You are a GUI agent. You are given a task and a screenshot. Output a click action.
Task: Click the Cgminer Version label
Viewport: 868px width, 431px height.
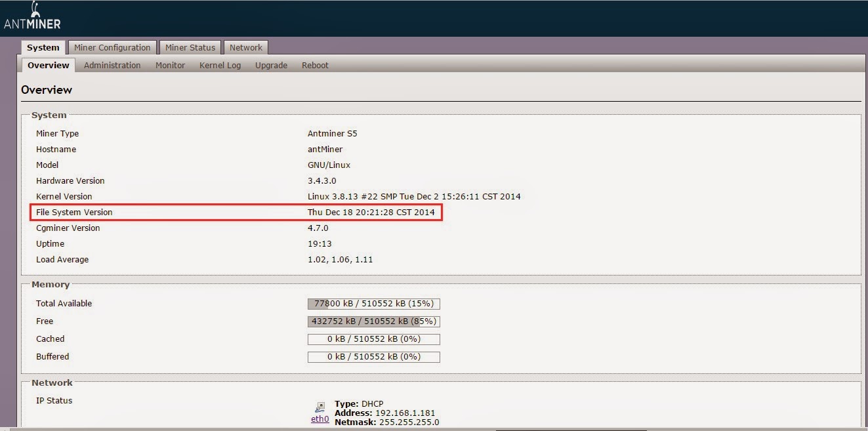coord(68,228)
